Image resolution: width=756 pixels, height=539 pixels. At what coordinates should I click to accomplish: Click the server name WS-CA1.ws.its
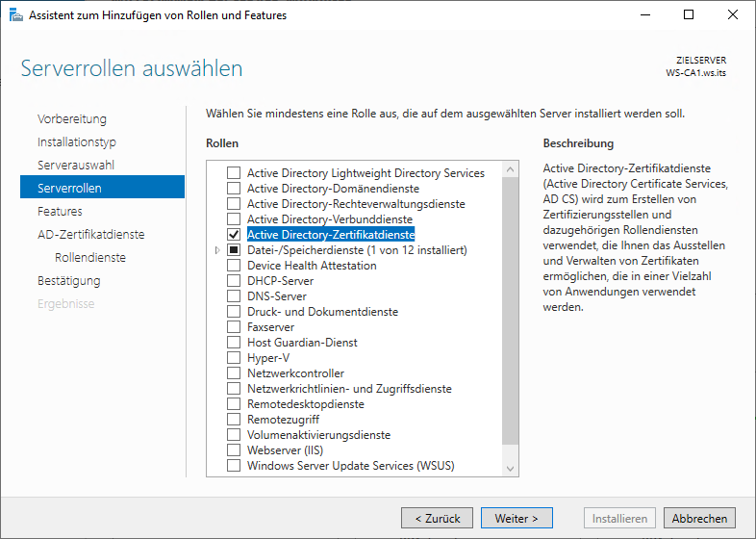[x=695, y=73]
